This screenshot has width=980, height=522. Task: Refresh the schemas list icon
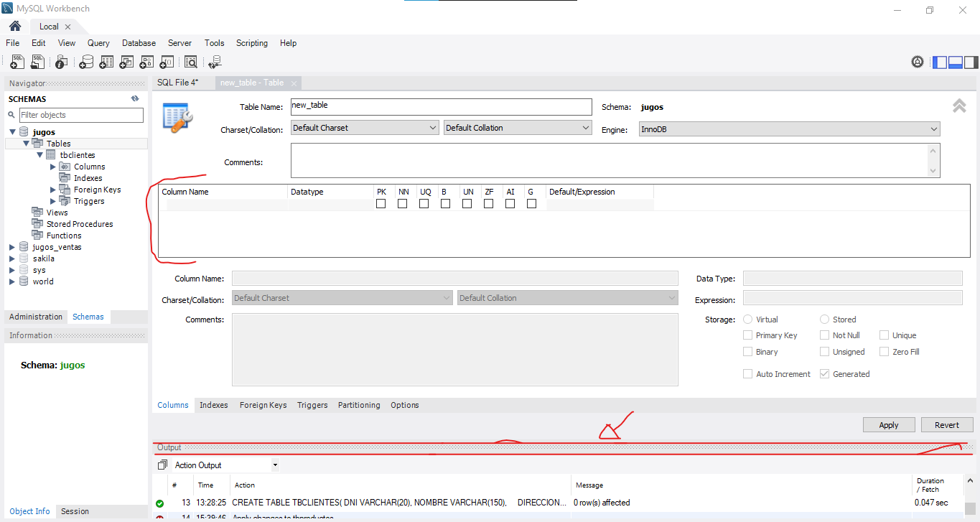coord(134,99)
